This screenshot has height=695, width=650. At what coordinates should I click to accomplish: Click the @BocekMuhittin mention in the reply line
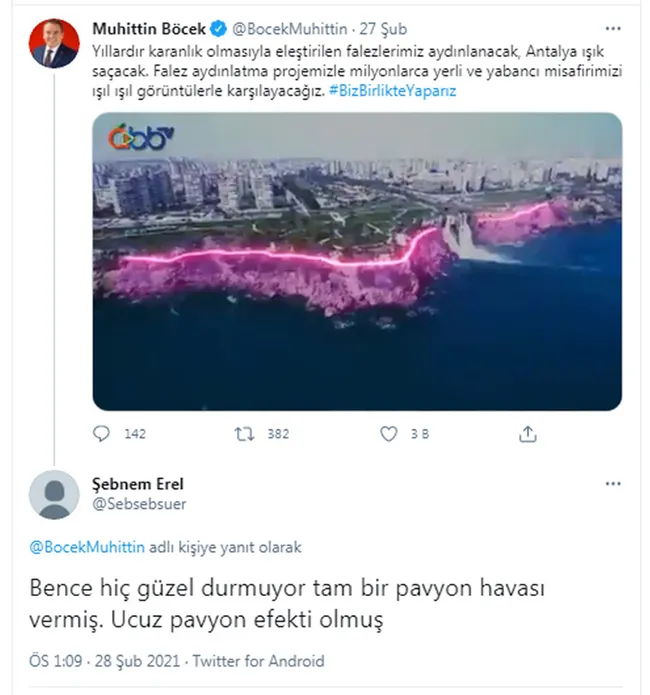tap(88, 548)
